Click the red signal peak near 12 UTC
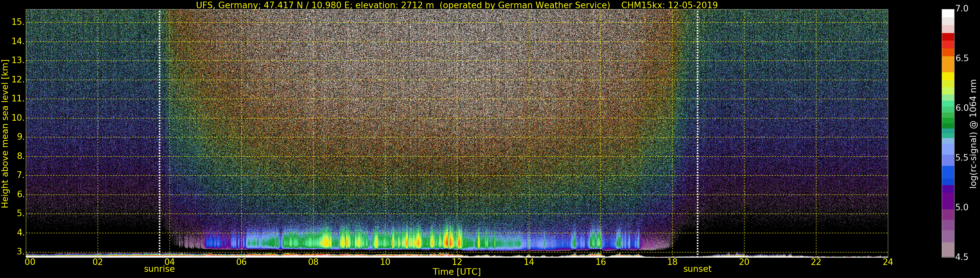The image size is (980, 278). point(449,241)
